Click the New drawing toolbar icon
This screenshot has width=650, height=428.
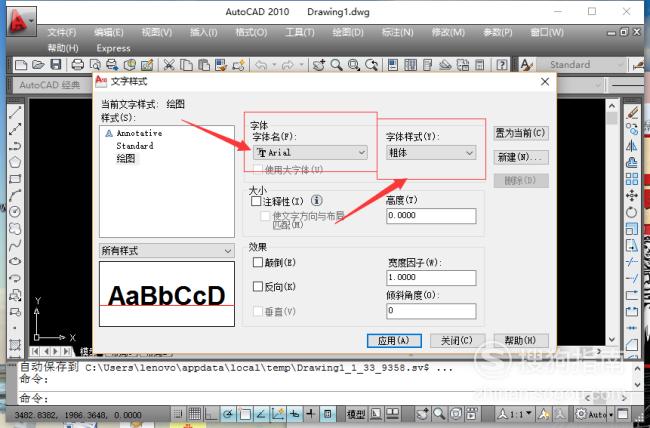point(21,65)
